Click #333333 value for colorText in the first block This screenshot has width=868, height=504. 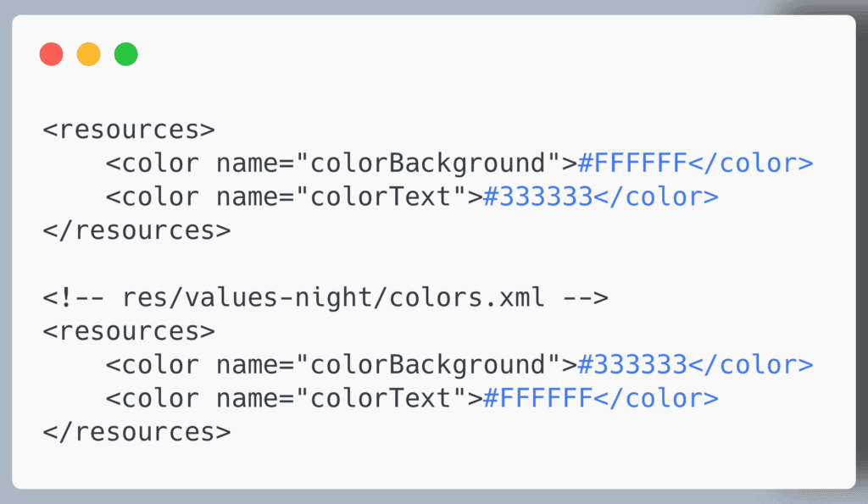click(x=538, y=197)
